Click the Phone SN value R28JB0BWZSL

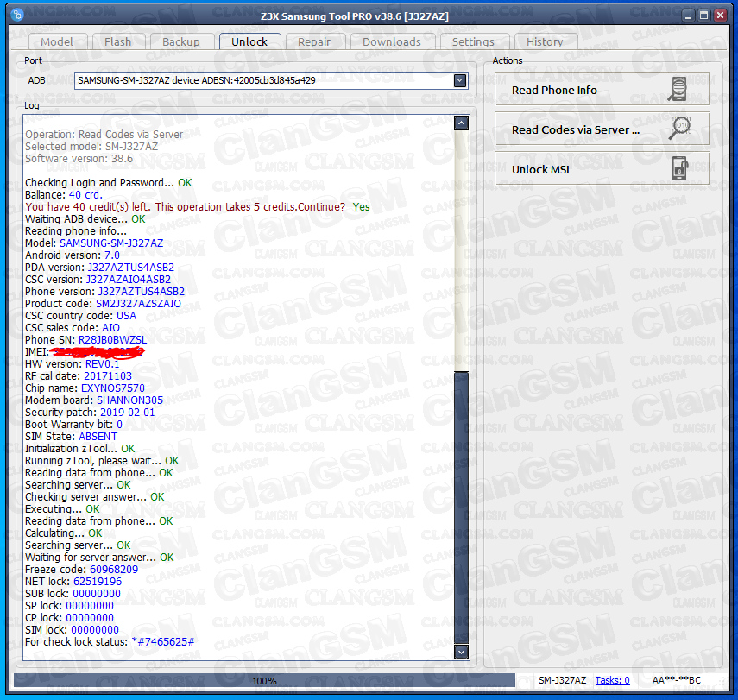pyautogui.click(x=112, y=340)
